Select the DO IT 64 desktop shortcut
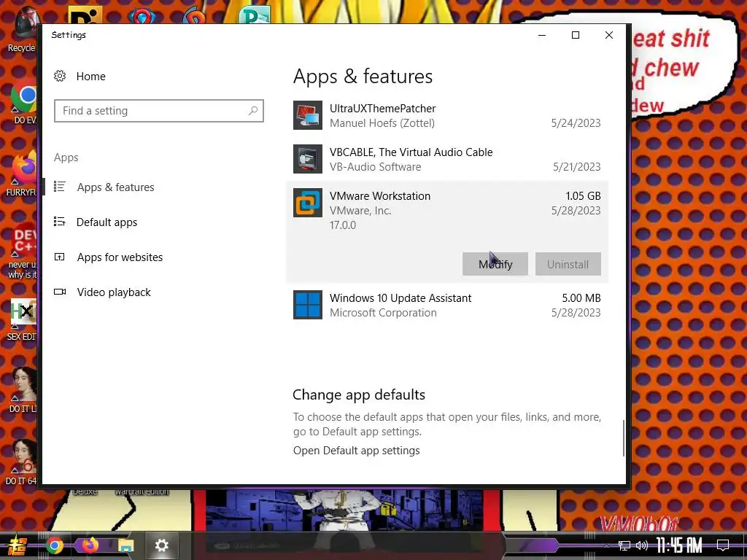This screenshot has width=747, height=560. click(x=22, y=463)
